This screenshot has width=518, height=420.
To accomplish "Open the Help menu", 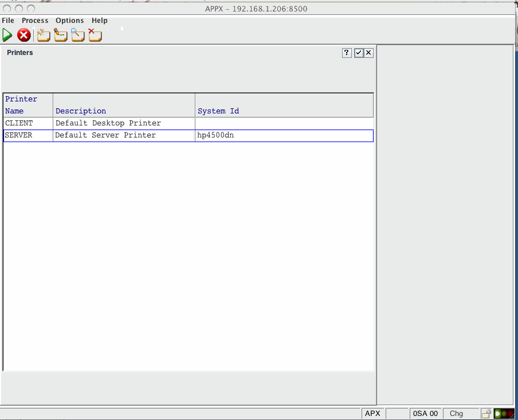I will [x=99, y=20].
